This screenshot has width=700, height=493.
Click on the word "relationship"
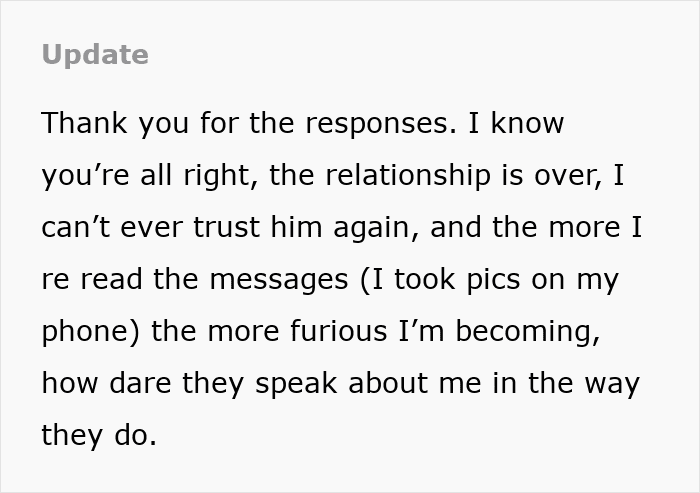click(x=408, y=176)
